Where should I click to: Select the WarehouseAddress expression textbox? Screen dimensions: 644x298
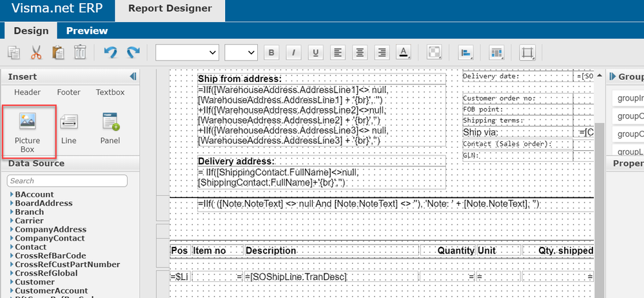322,115
